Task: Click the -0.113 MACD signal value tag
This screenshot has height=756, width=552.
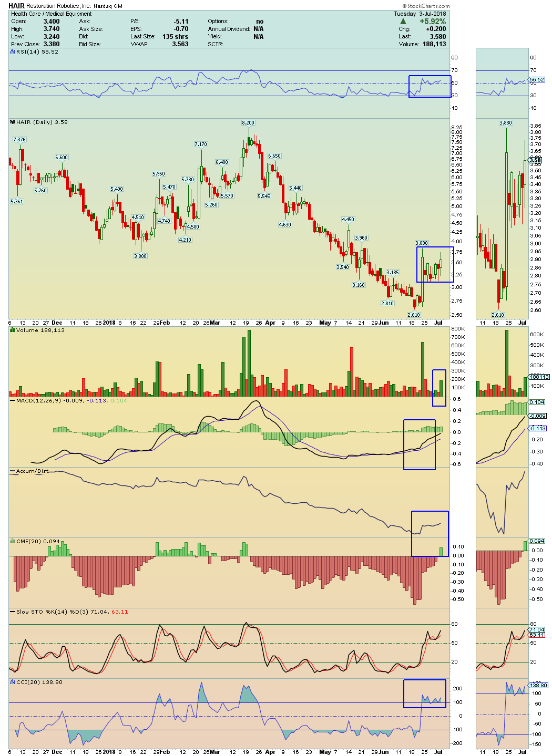Action: click(x=538, y=428)
